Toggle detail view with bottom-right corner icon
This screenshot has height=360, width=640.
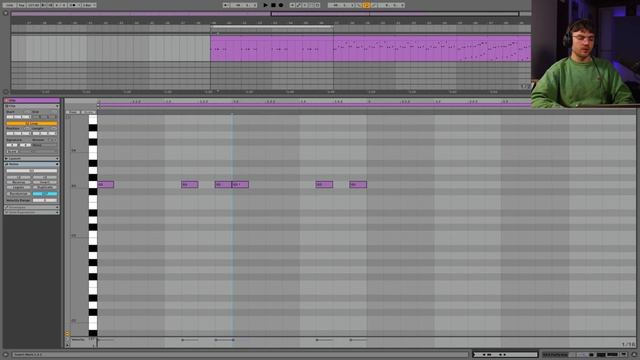click(x=634, y=355)
